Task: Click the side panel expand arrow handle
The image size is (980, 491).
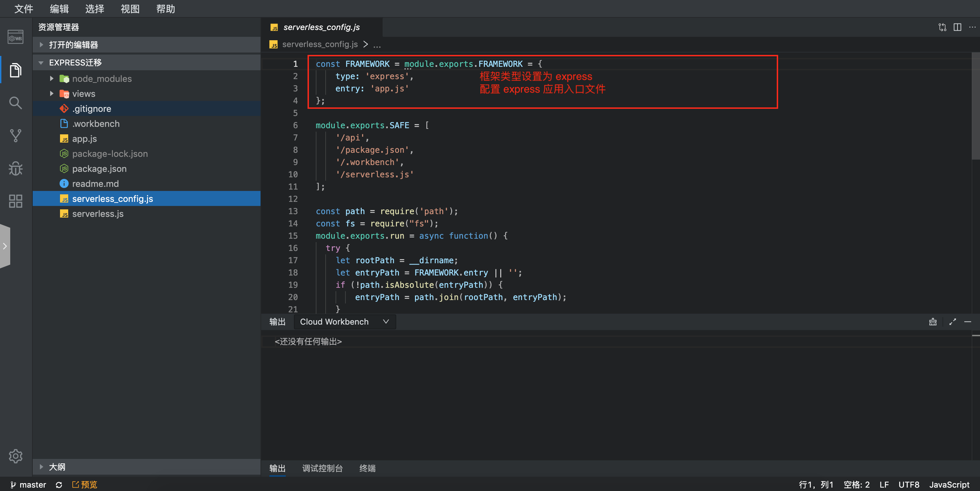Action: pos(5,246)
